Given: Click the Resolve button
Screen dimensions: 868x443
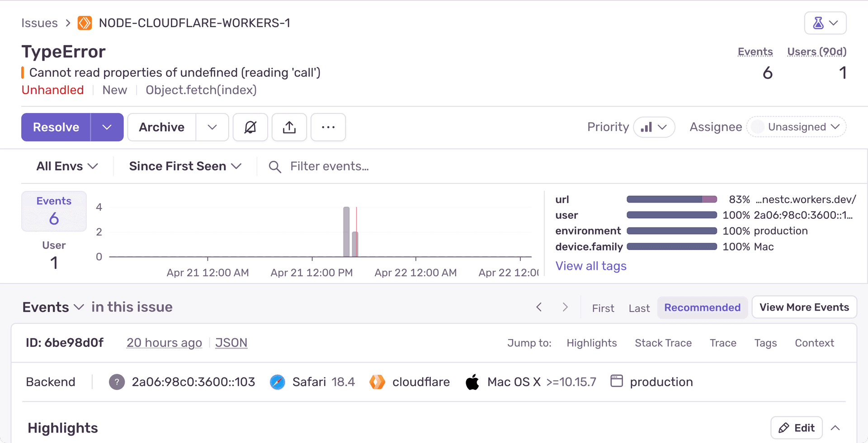Looking at the screenshot, I should click(56, 127).
